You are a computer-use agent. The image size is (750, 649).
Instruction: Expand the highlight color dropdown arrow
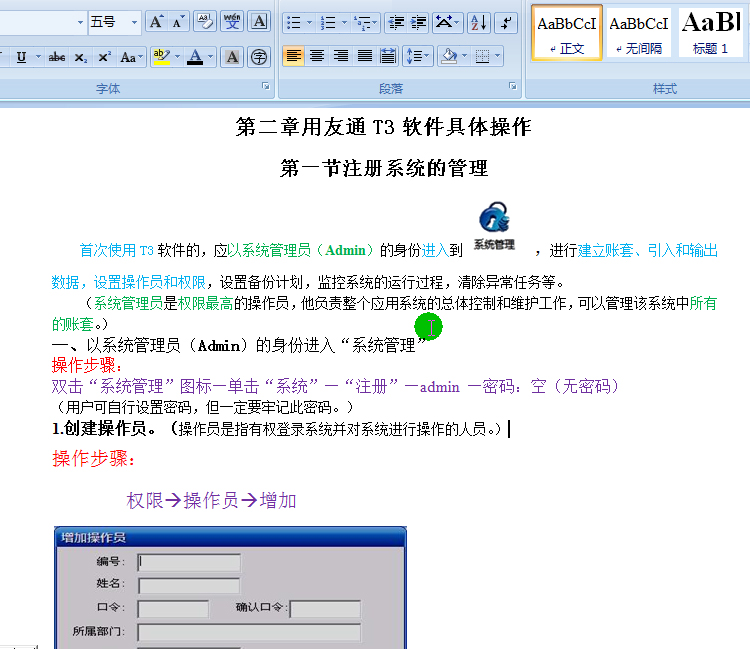tap(178, 57)
